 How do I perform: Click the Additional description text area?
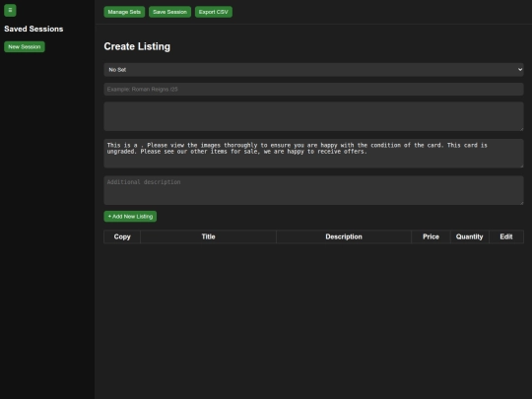pos(313,190)
